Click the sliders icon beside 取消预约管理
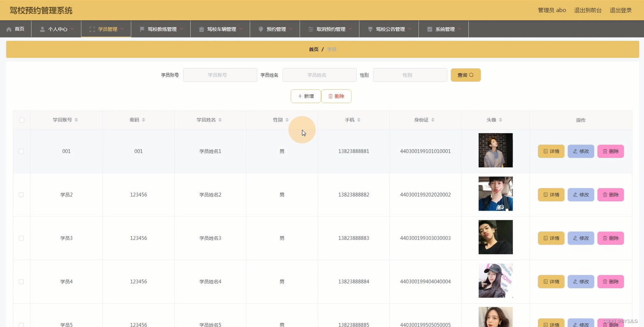 coord(311,29)
